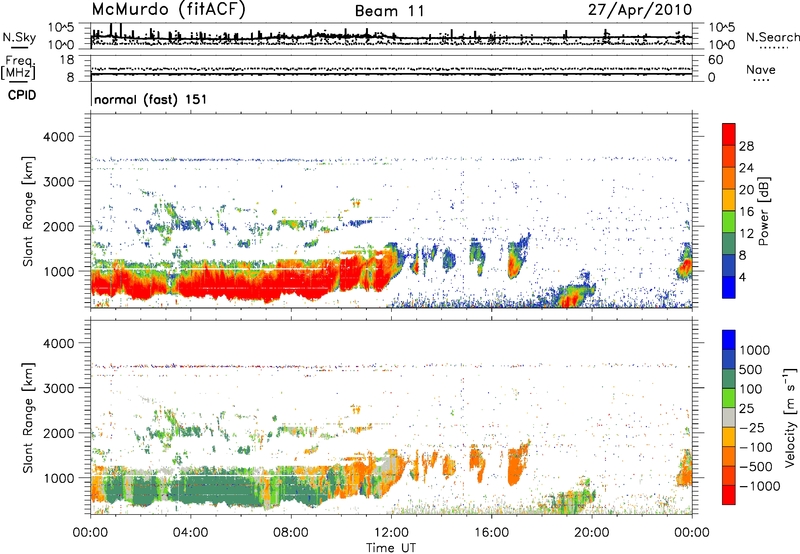The image size is (800, 554).
Task: Select the N.Search legend label
Action: 772,37
